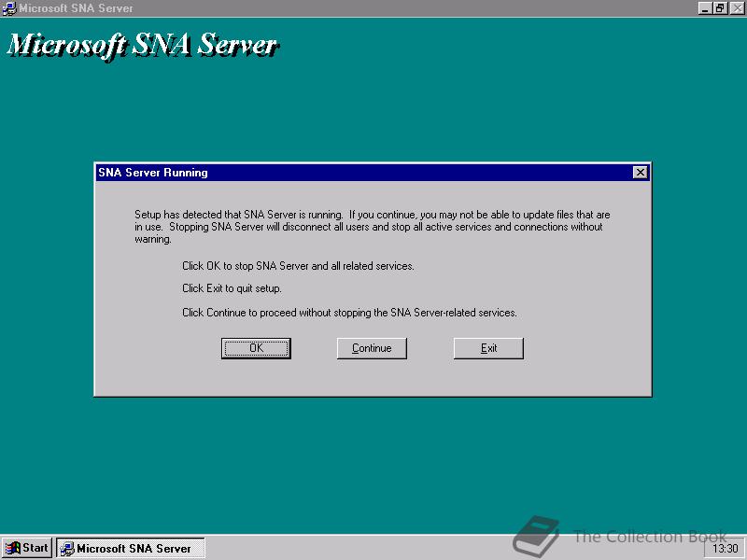
Task: Click the 'Click Exit to quit setup.' line
Action: (232, 288)
